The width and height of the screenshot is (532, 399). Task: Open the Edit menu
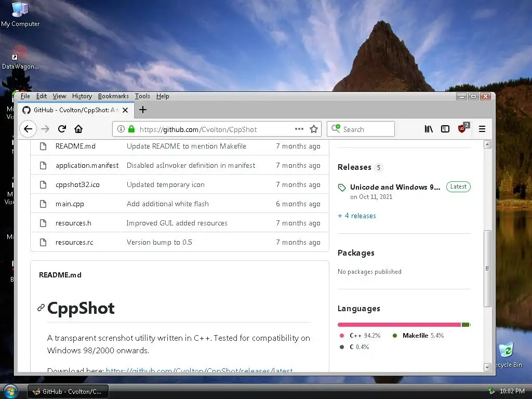42,96
